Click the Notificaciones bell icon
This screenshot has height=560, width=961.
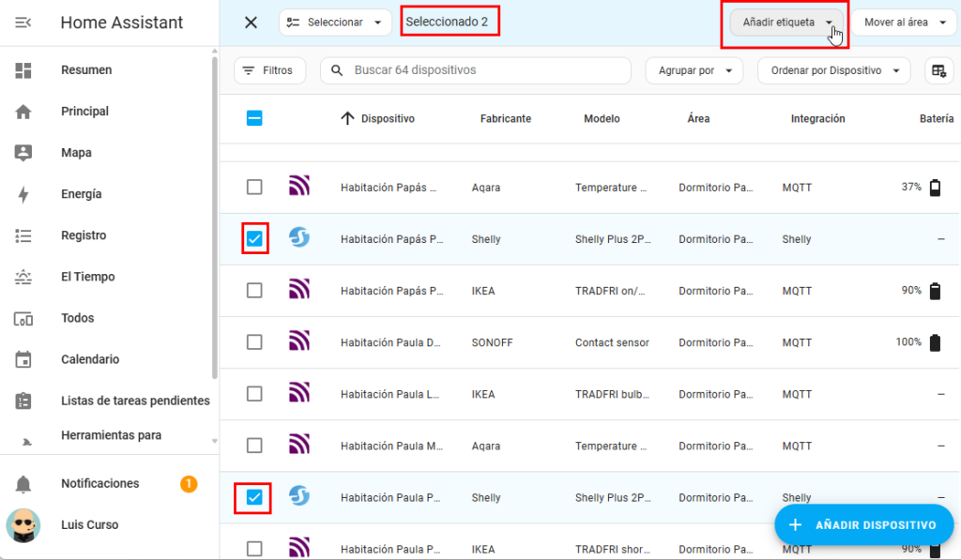[23, 484]
